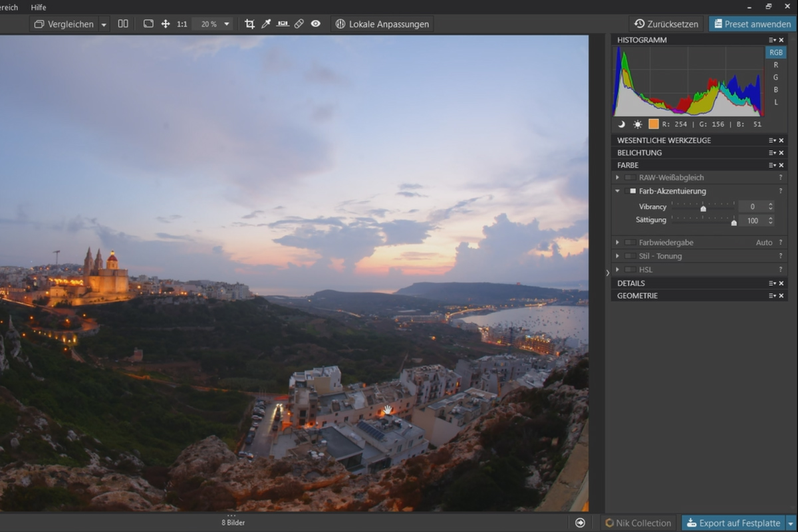Open Lokale Anpassungen
Screen dimensions: 798x532
click(382, 24)
